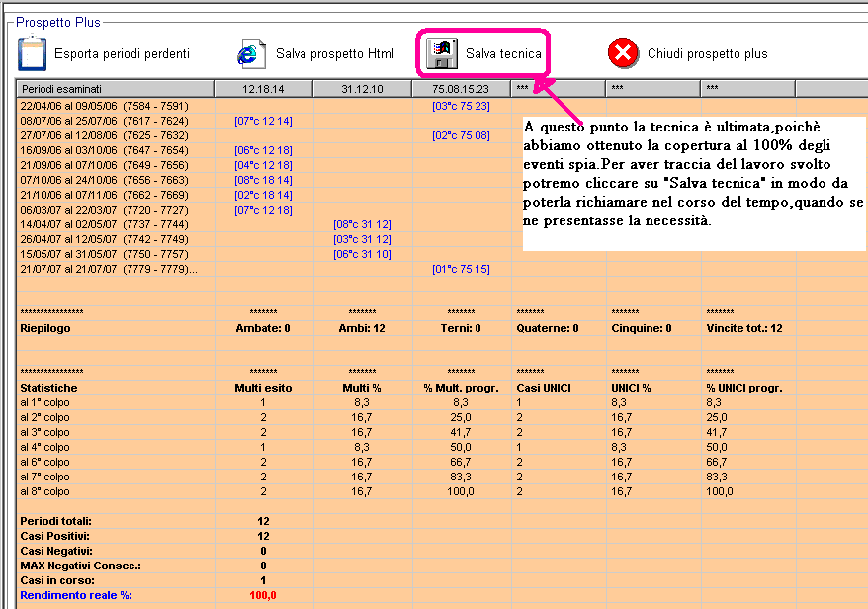Click row 06/03/07 al 22/03/07 (7720 - 7727)
The width and height of the screenshot is (868, 609).
(x=104, y=210)
